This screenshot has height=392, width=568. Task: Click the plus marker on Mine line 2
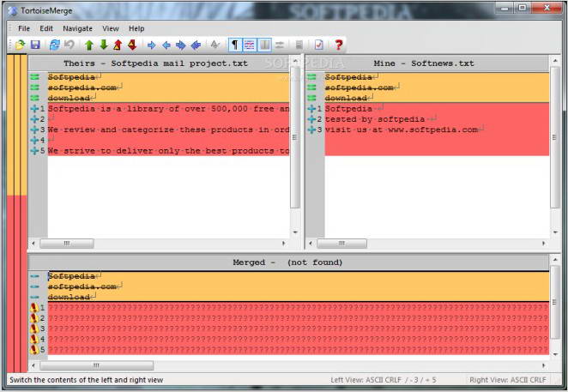click(x=311, y=119)
